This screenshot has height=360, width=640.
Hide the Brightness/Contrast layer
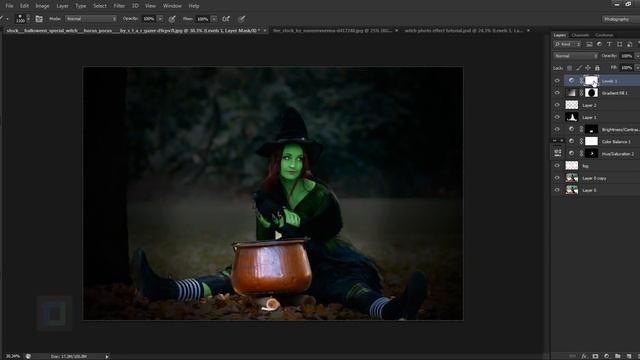coord(557,129)
